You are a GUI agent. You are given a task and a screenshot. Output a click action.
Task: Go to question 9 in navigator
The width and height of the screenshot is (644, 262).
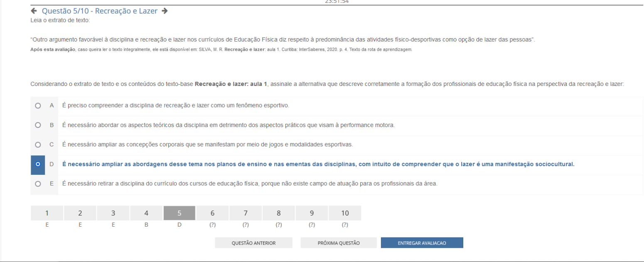(312, 213)
